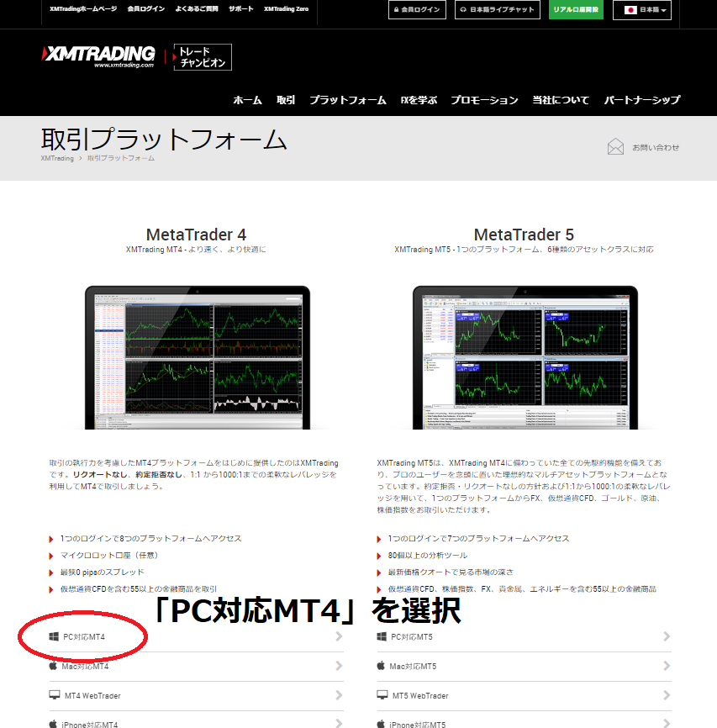Image resolution: width=717 pixels, height=728 pixels.
Task: Expand the Mac対応MT5 row chevron
Action: pos(667,666)
